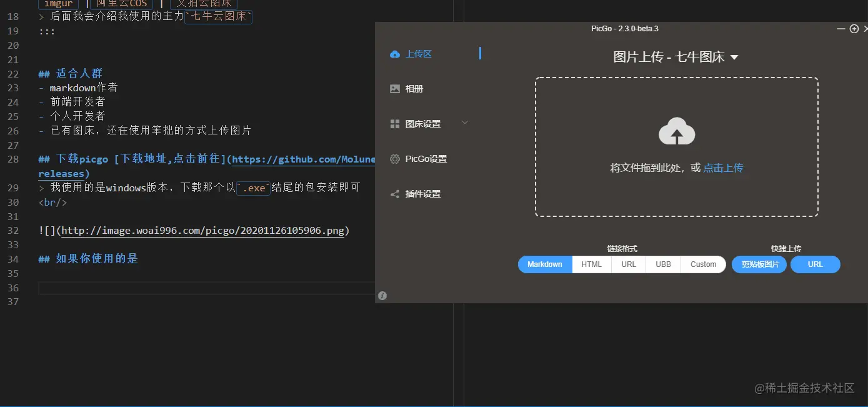Viewport: 868px width, 407px height.
Task: Click the info icon at bottom left
Action: point(382,295)
